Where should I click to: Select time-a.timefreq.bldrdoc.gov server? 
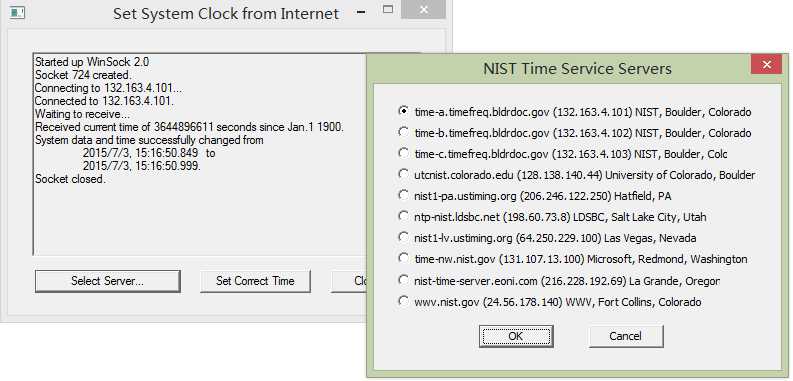(575, 112)
